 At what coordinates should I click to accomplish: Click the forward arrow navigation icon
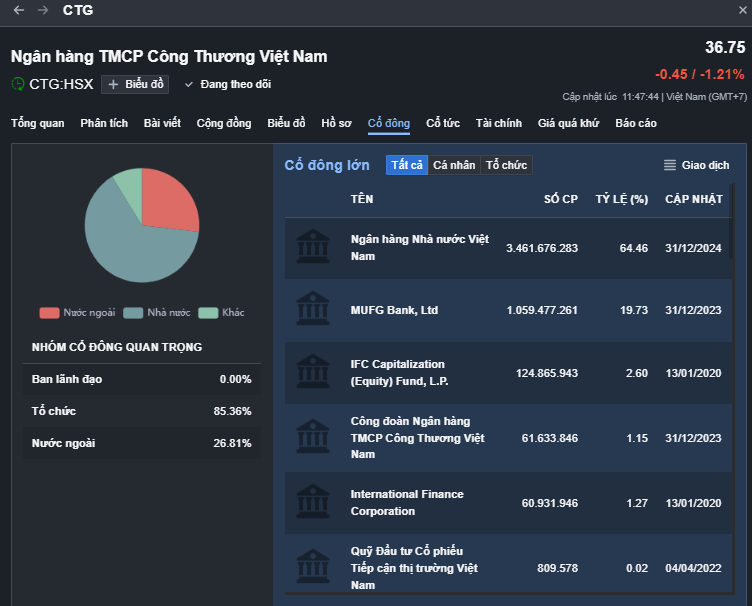[43, 10]
